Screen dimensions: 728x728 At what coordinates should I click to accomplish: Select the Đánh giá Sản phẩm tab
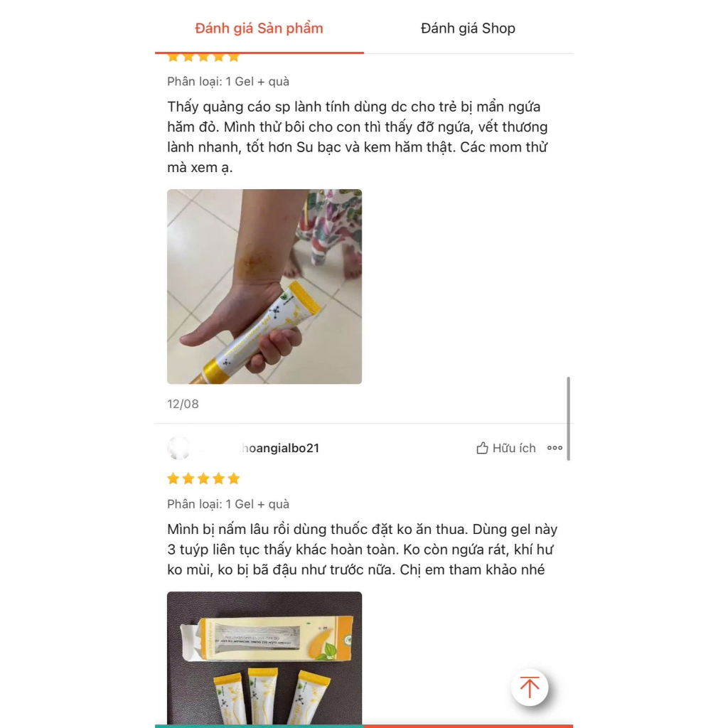click(x=259, y=28)
